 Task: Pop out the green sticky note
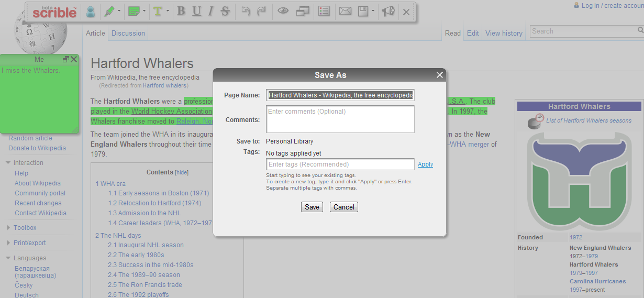point(66,59)
